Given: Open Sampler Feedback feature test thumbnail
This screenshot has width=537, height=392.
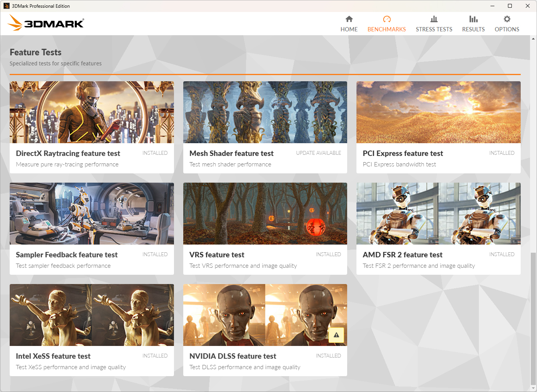Looking at the screenshot, I should point(92,214).
